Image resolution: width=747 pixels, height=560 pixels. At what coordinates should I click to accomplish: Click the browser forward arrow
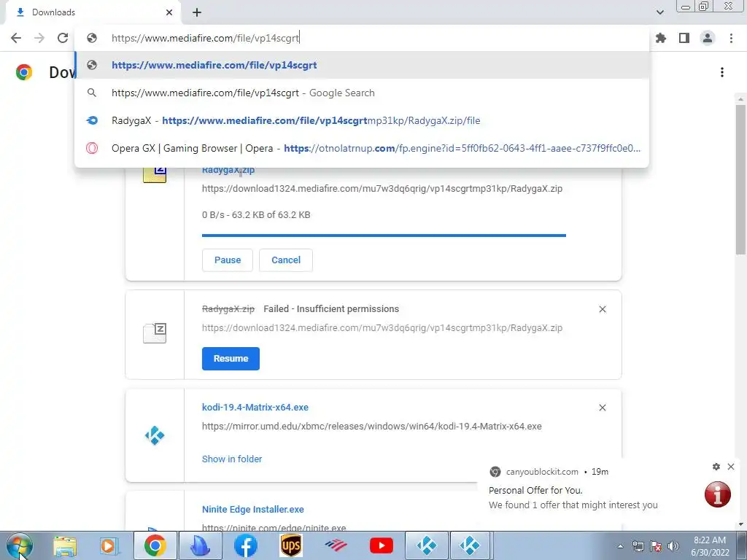pyautogui.click(x=39, y=38)
